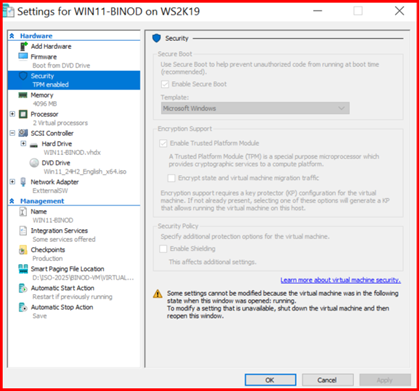Collapse the Management section chevron
Image resolution: width=419 pixels, height=391 pixels.
point(12,201)
